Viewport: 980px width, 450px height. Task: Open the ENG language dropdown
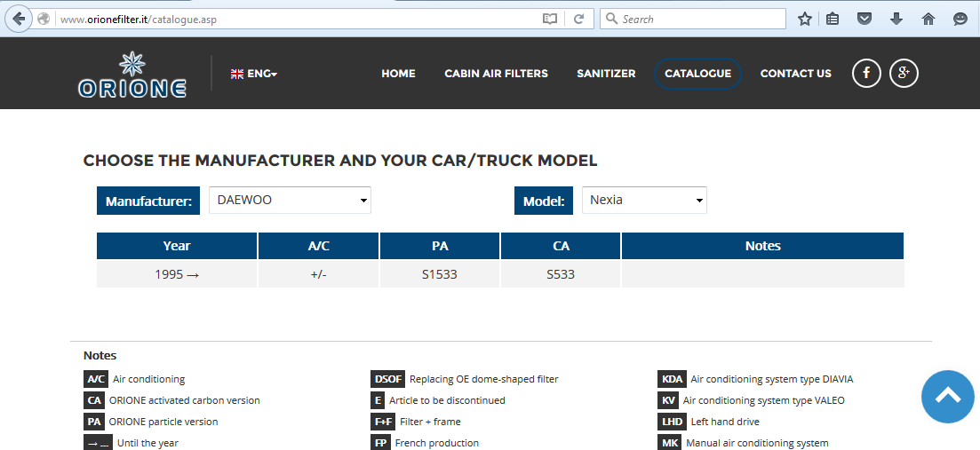coord(254,74)
